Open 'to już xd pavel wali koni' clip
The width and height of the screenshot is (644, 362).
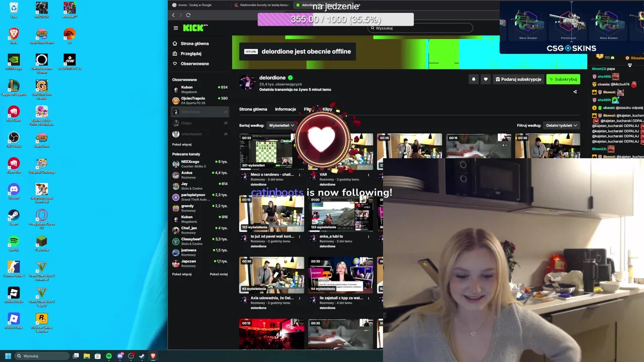tap(272, 214)
